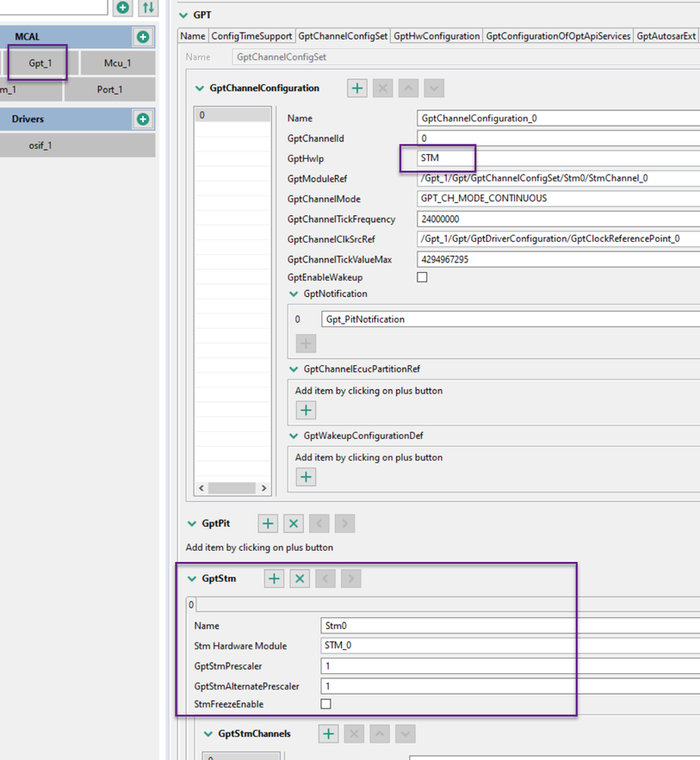The height and width of the screenshot is (760, 700).
Task: Go to previous GptStm item
Action: click(325, 578)
